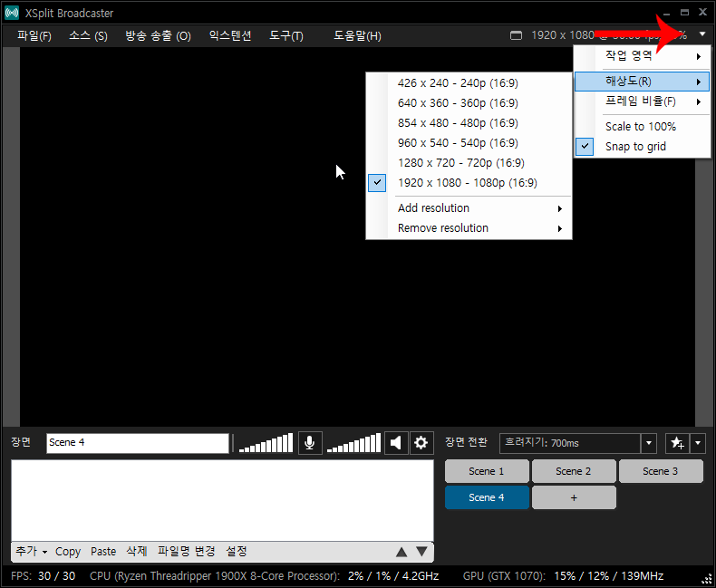Screen dimensions: 716x588
Task: Open the 방송 송출 (O) menu
Action: coord(158,35)
